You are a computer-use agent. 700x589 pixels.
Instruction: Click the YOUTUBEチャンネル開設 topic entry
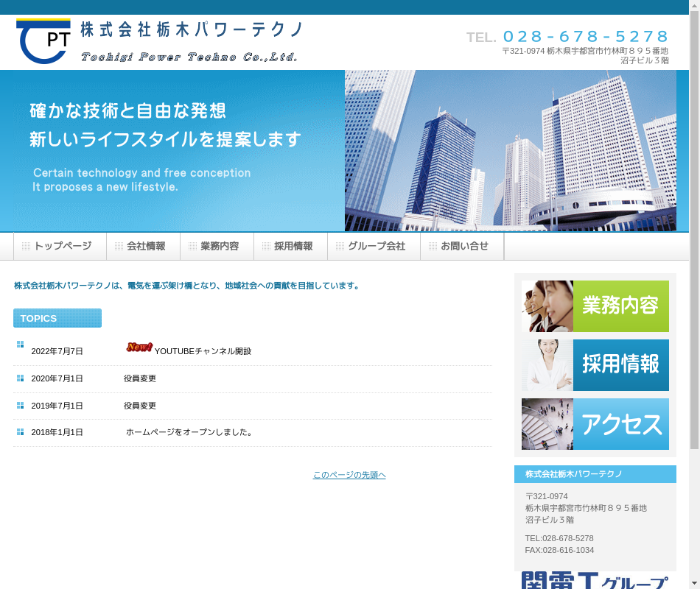click(203, 351)
